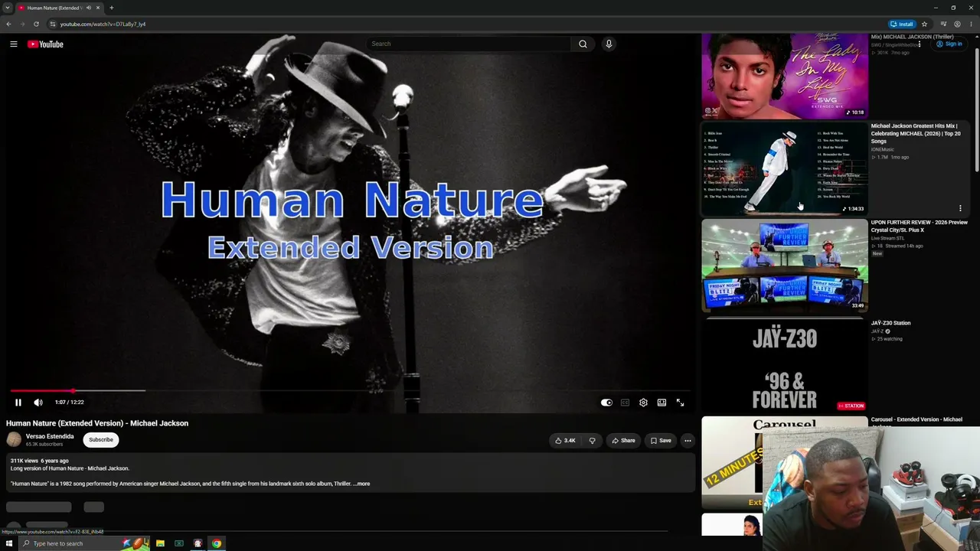980x551 pixels.
Task: Install the YouTube app from address bar
Action: pyautogui.click(x=902, y=24)
